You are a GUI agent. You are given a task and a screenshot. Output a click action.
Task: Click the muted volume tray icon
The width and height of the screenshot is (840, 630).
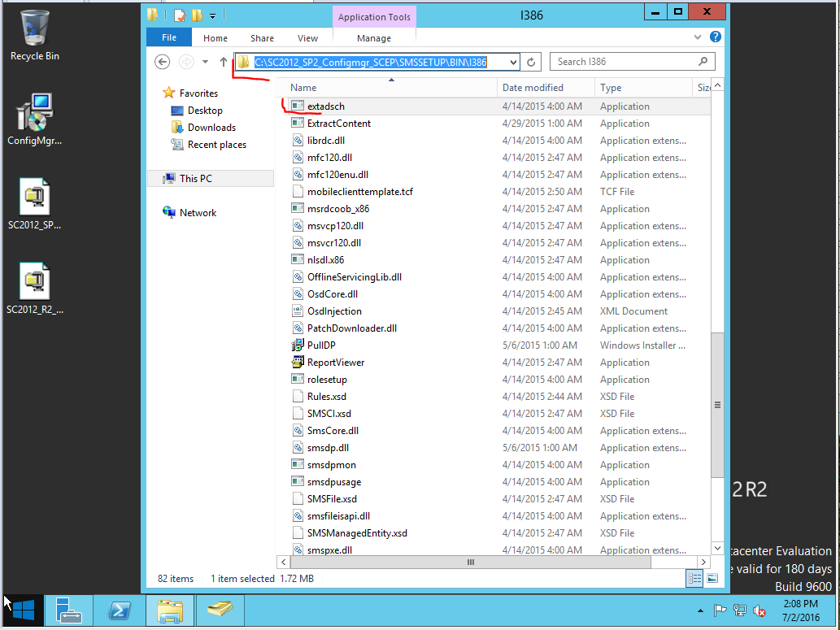point(759,610)
